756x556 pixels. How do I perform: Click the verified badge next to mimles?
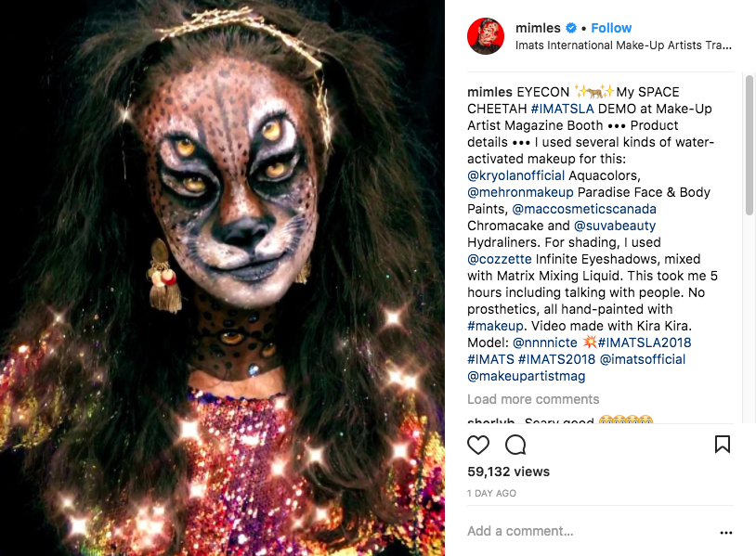pyautogui.click(x=573, y=28)
